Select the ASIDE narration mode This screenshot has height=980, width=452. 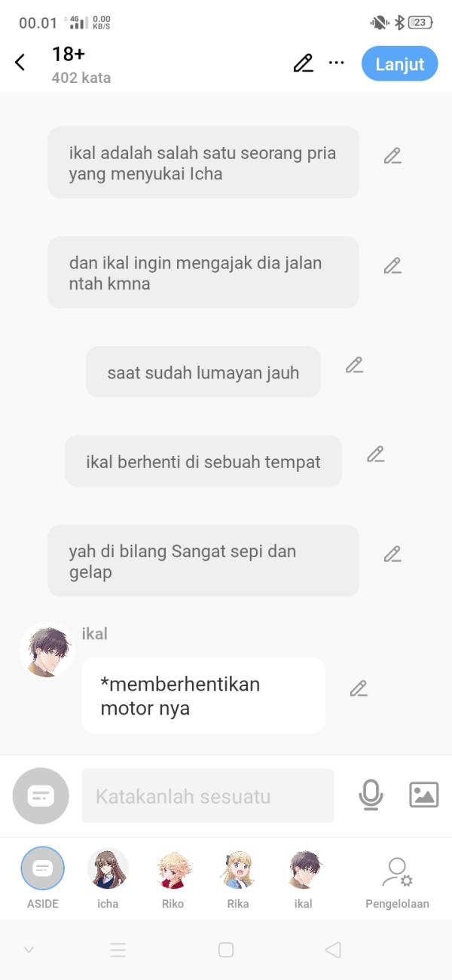click(42, 877)
